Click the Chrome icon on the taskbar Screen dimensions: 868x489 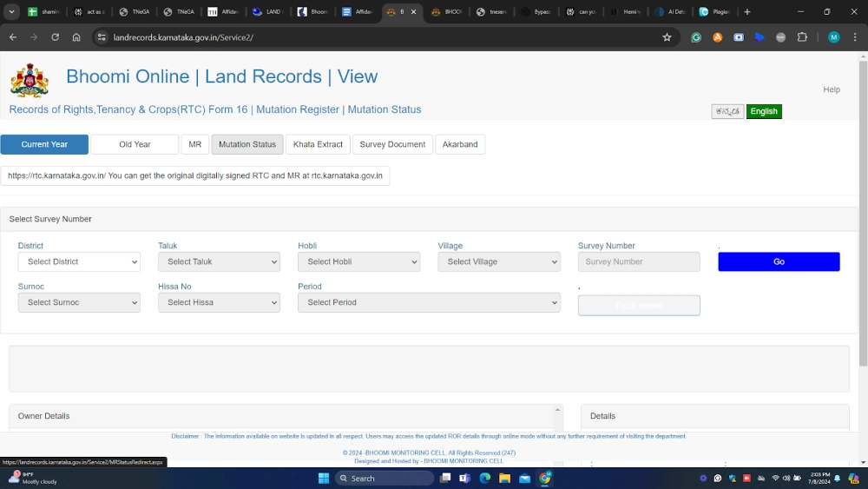pos(545,478)
